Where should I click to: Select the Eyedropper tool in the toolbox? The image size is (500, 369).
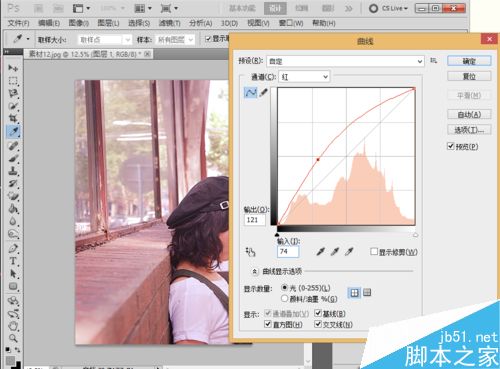click(x=13, y=132)
